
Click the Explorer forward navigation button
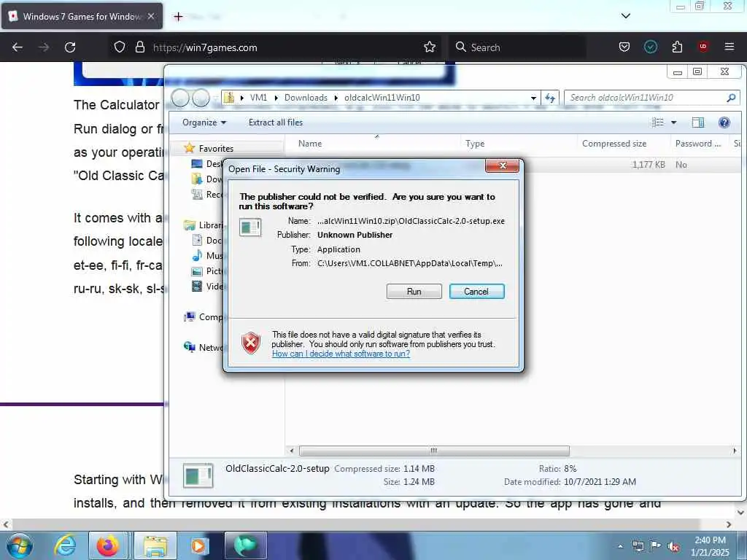[x=201, y=98]
